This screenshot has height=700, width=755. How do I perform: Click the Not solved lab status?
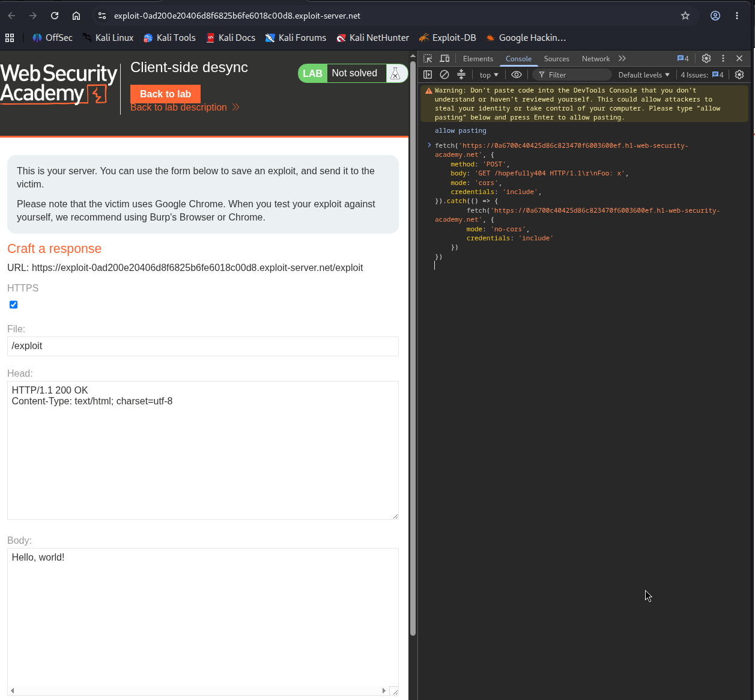pos(354,73)
